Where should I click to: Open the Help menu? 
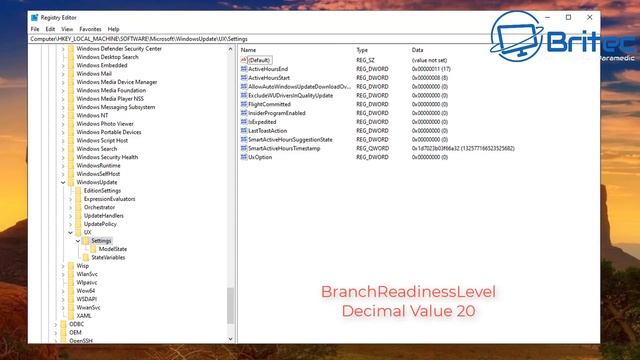point(113,29)
